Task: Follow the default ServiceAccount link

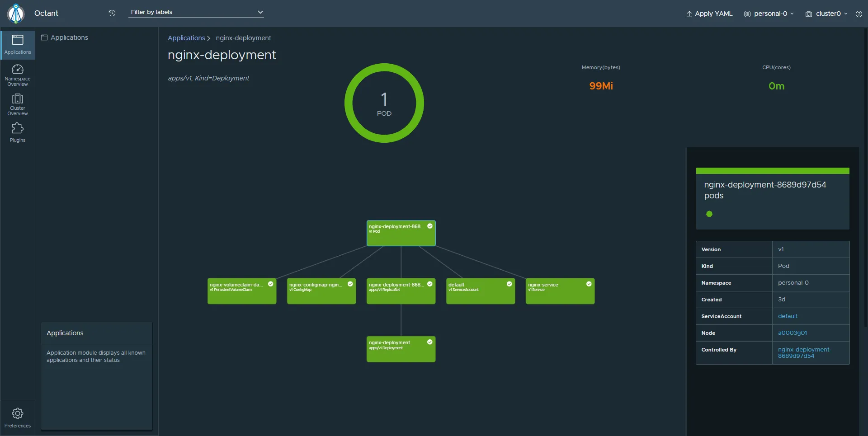Action: pyautogui.click(x=788, y=316)
